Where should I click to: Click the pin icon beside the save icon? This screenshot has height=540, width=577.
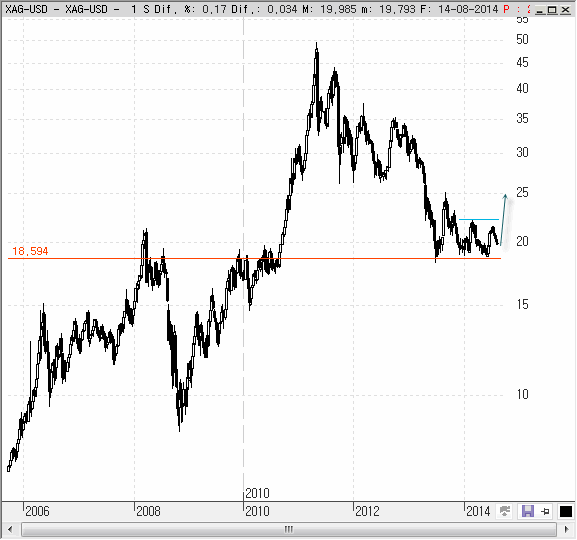pyautogui.click(x=545, y=511)
